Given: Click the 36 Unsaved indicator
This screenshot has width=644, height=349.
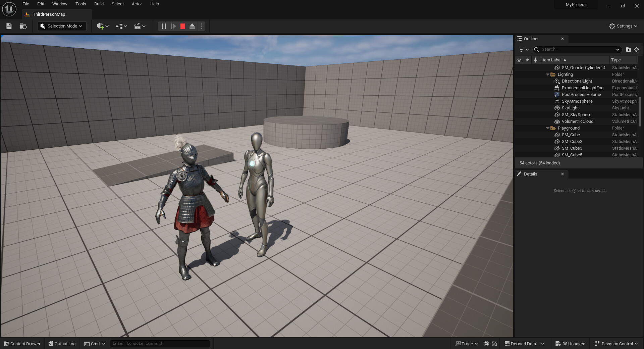Looking at the screenshot, I should [570, 344].
